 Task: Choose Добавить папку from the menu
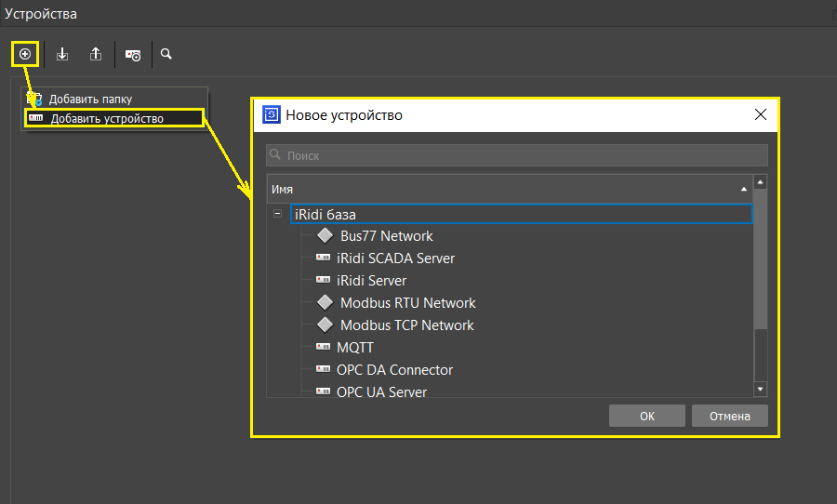tap(90, 99)
